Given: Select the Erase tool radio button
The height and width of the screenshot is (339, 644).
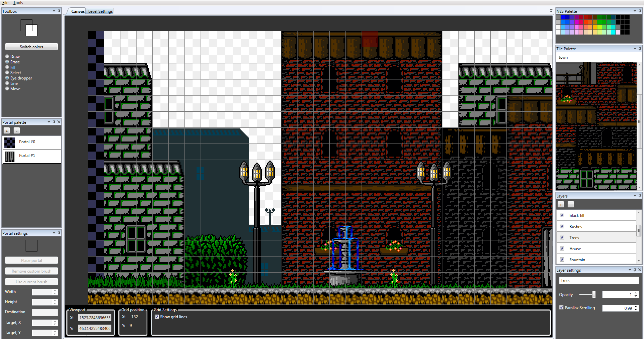Looking at the screenshot, I should pyautogui.click(x=7, y=62).
